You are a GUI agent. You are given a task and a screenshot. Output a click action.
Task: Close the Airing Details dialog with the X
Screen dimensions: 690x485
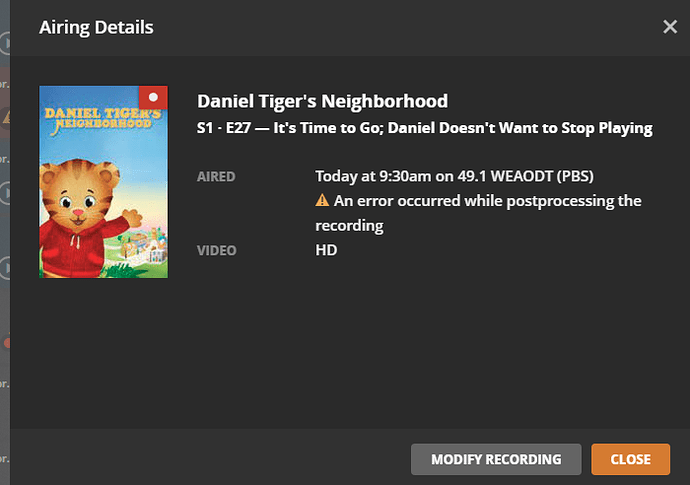click(670, 27)
